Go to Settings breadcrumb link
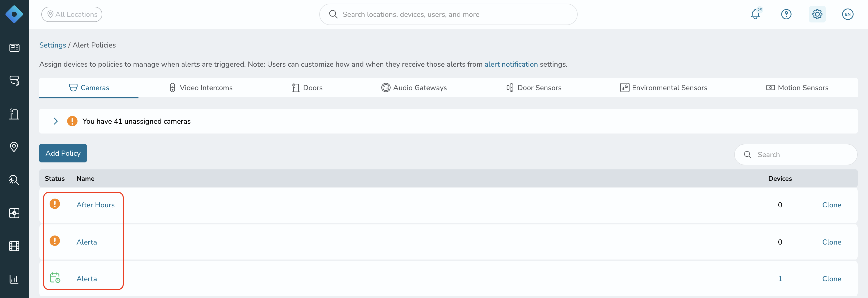This screenshot has width=868, height=298. coord(52,45)
